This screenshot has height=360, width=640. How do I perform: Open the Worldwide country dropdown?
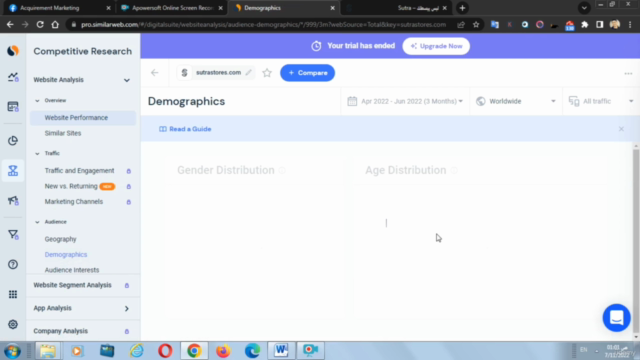[516, 101]
